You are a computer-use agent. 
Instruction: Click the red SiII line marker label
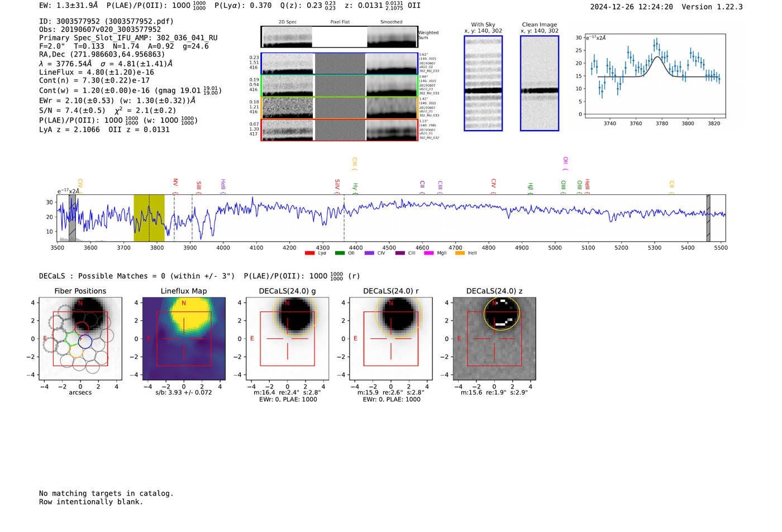(x=198, y=185)
